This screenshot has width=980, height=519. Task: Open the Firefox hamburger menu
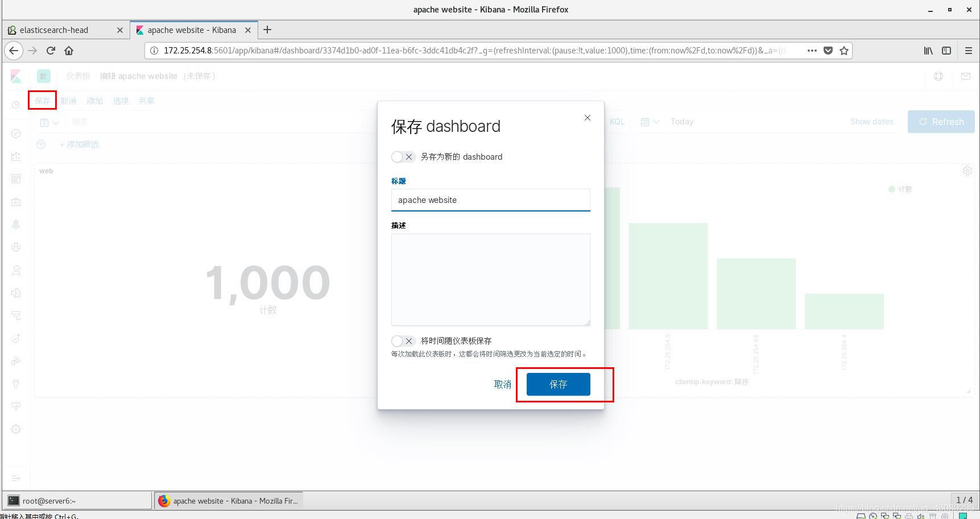[x=969, y=51]
